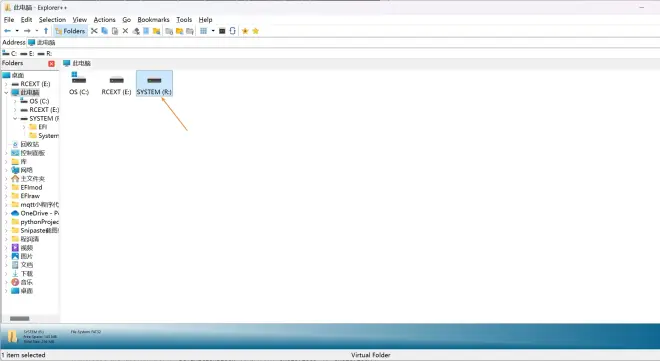
Task: Click the Views grid icon
Action: click(203, 31)
